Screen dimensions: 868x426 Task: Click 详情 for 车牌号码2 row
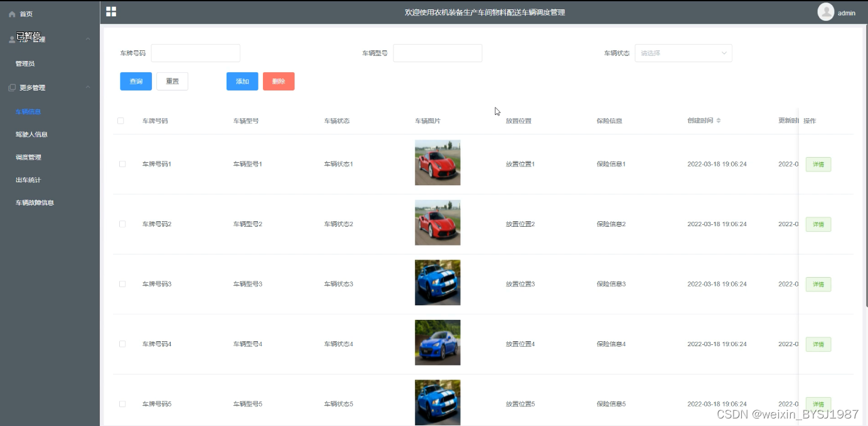818,224
